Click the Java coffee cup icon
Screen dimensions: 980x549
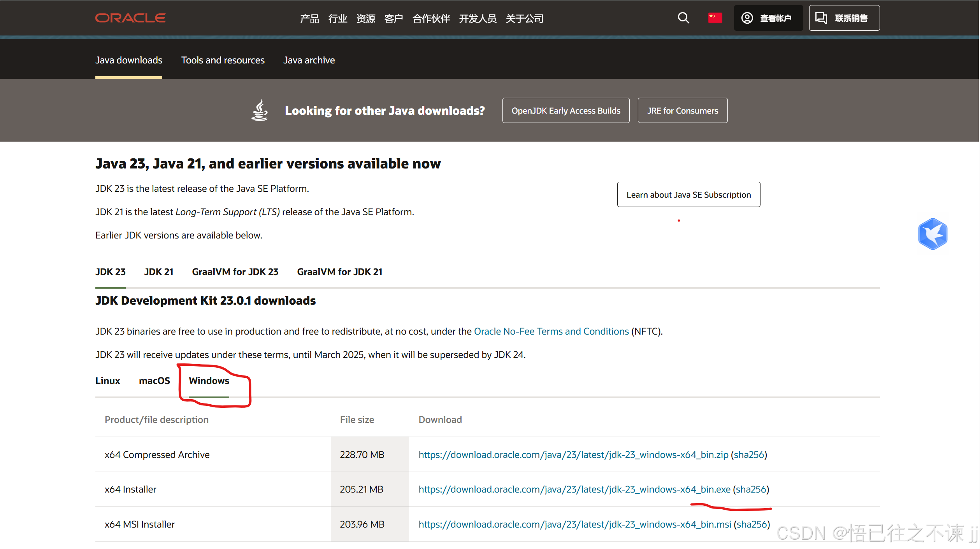pyautogui.click(x=260, y=111)
